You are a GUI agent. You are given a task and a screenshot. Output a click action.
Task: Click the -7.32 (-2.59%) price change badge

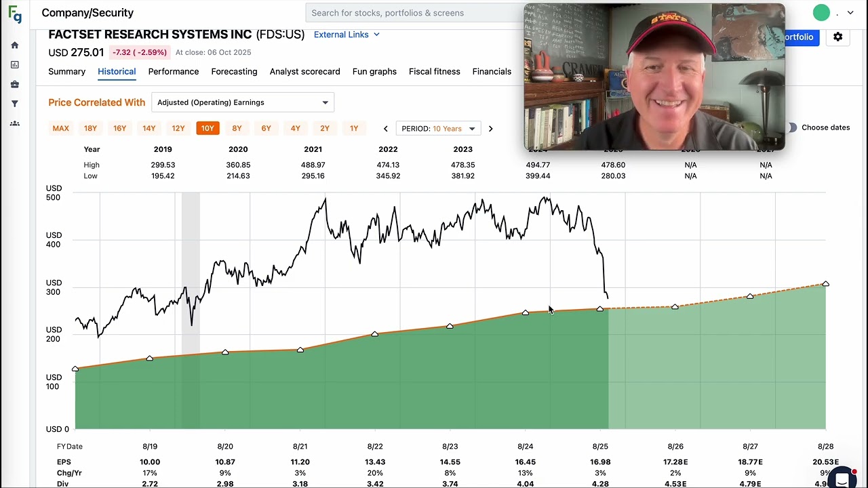pos(139,52)
